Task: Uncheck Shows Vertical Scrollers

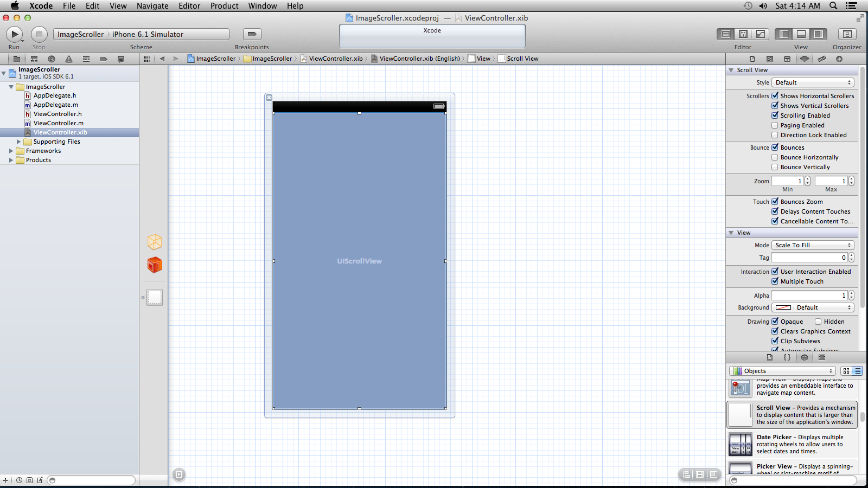Action: [775, 106]
